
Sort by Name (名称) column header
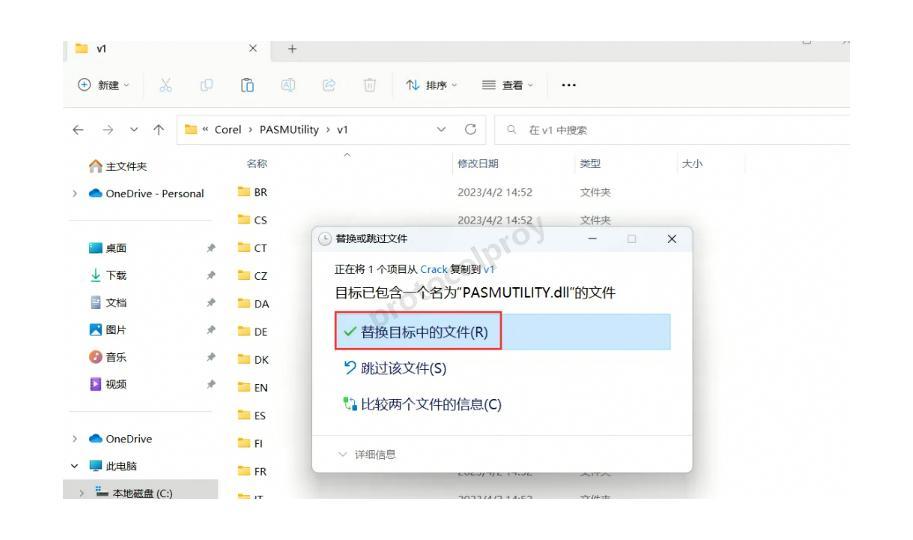(x=257, y=164)
